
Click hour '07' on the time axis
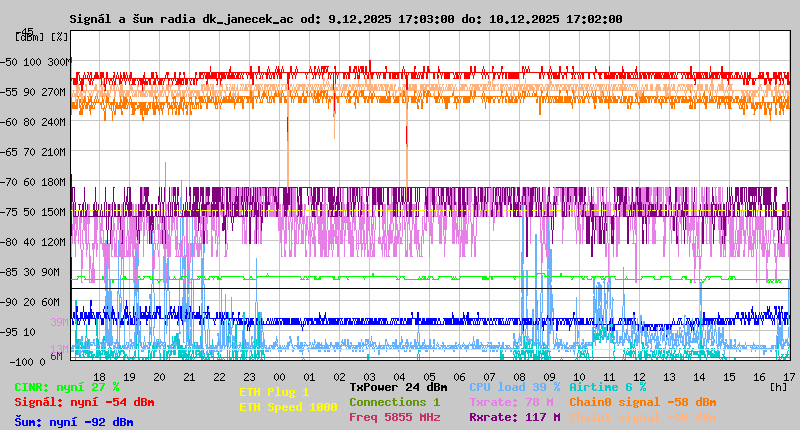pos(489,377)
